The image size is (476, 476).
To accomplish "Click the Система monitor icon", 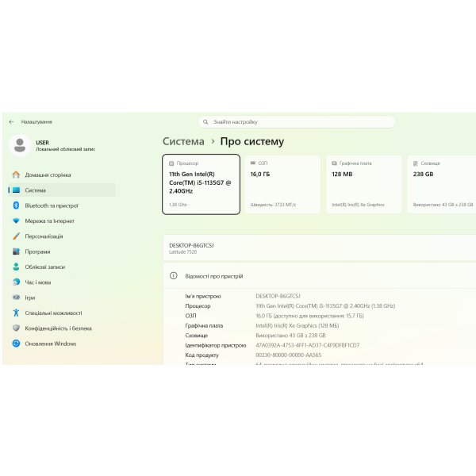I will [x=16, y=190].
